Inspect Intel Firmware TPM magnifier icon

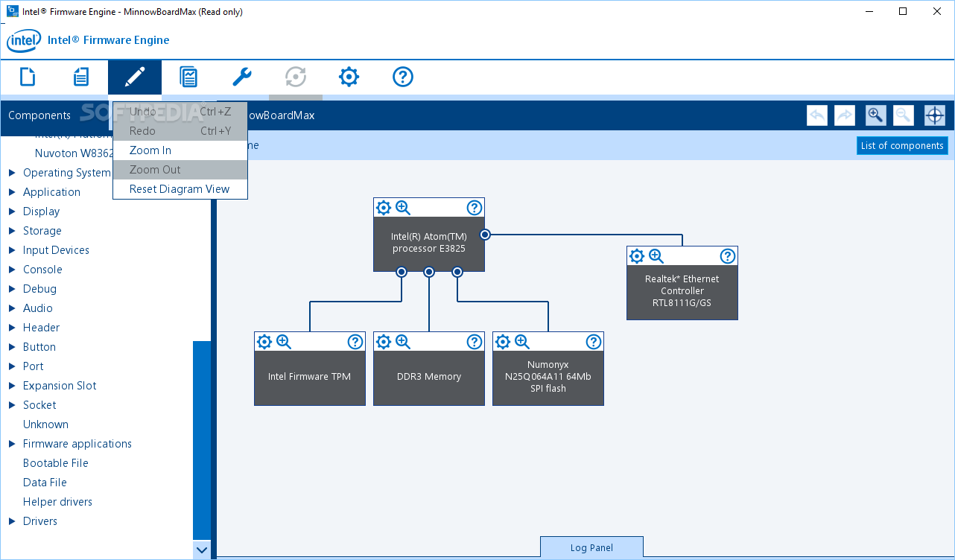point(284,342)
